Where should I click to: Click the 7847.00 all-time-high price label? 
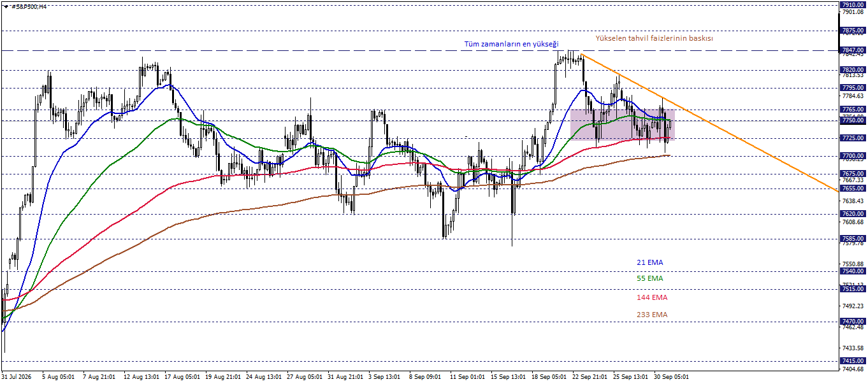pyautogui.click(x=853, y=50)
